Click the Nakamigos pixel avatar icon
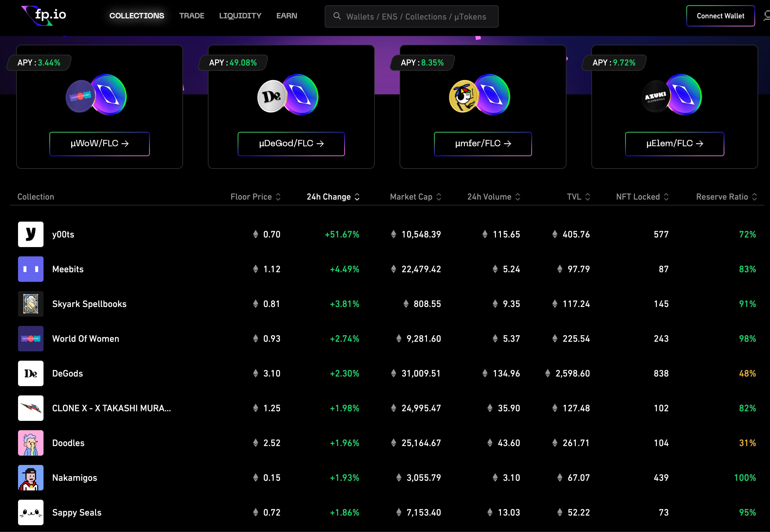 coord(31,478)
